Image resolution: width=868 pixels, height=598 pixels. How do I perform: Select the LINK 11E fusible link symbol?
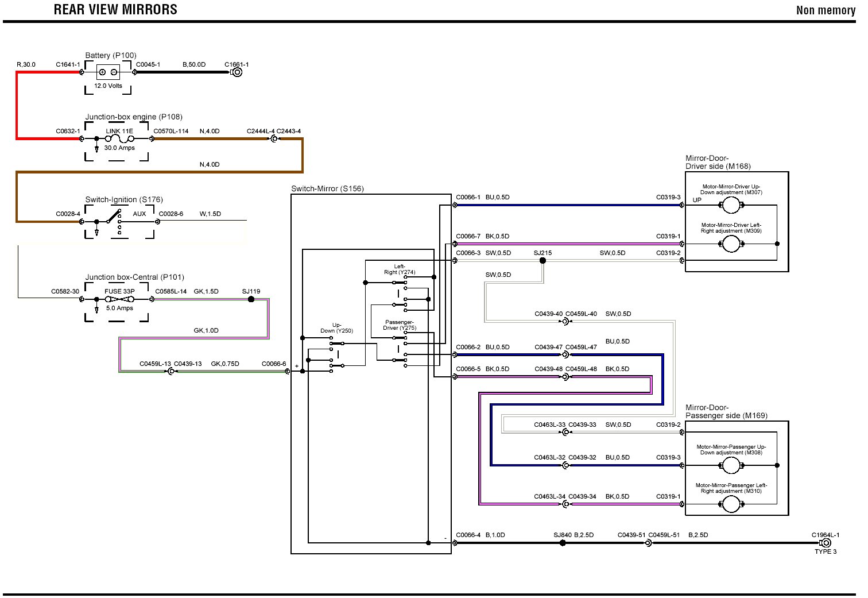tap(119, 138)
